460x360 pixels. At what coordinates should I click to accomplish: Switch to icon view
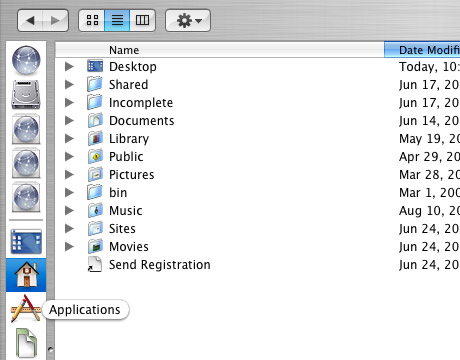(x=92, y=21)
